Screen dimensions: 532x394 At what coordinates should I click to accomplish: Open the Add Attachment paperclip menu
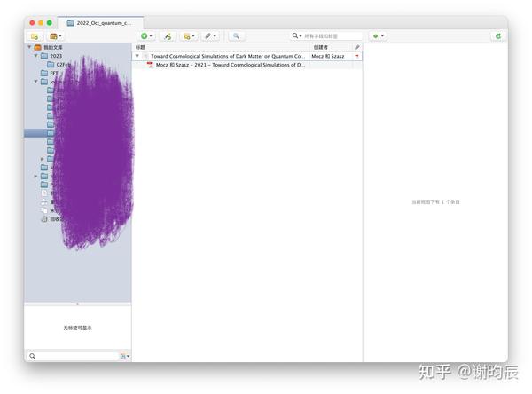click(210, 36)
